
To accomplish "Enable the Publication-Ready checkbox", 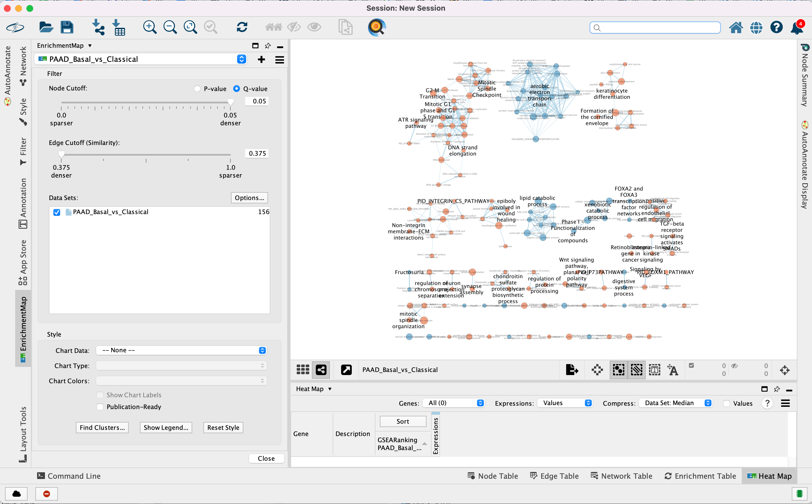I will tap(100, 407).
